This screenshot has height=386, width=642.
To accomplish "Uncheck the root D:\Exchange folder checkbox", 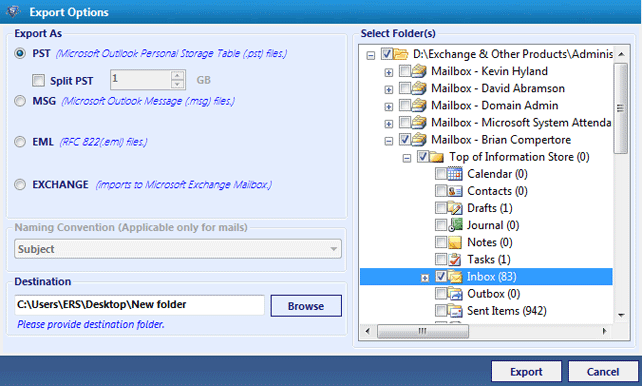I will (387, 54).
